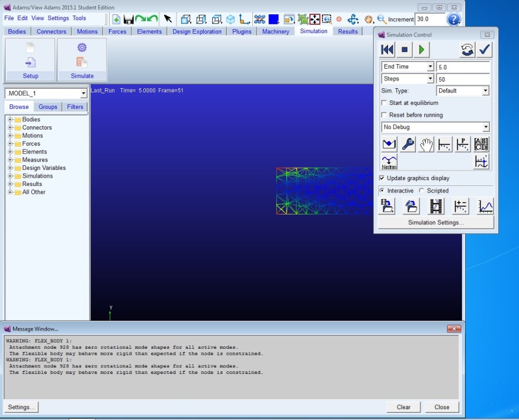Expand the Measures tree folder
519x420 pixels.
[x=10, y=159]
